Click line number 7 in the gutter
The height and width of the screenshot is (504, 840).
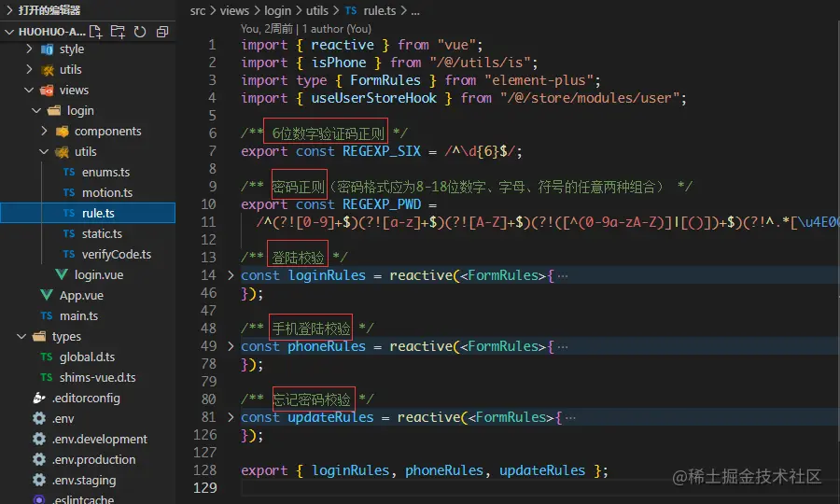[x=212, y=151]
